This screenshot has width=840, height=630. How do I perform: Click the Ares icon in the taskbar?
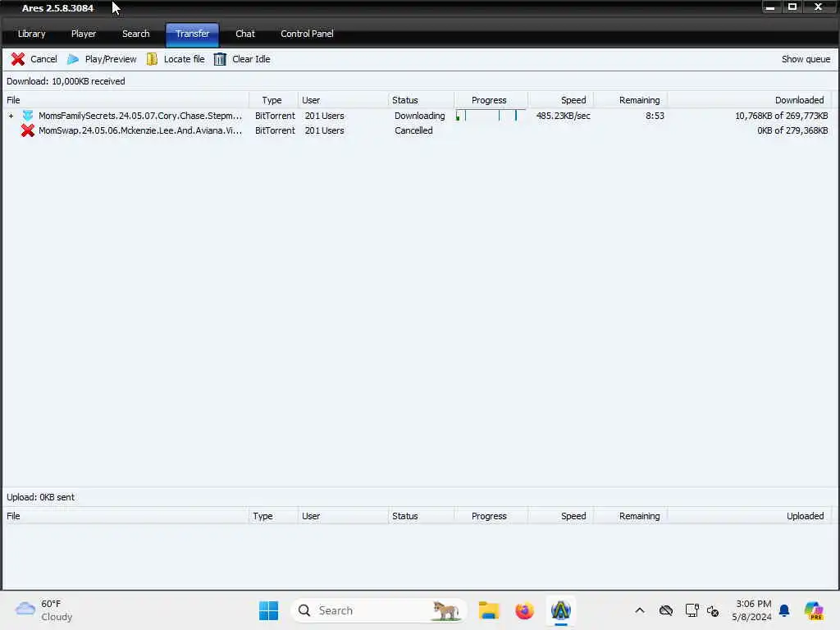coord(560,610)
